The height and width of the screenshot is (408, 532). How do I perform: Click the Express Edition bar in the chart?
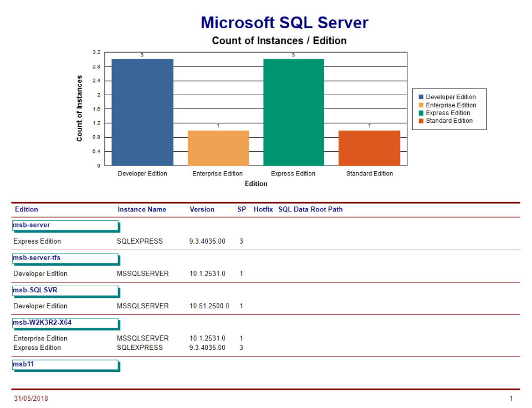(x=293, y=111)
